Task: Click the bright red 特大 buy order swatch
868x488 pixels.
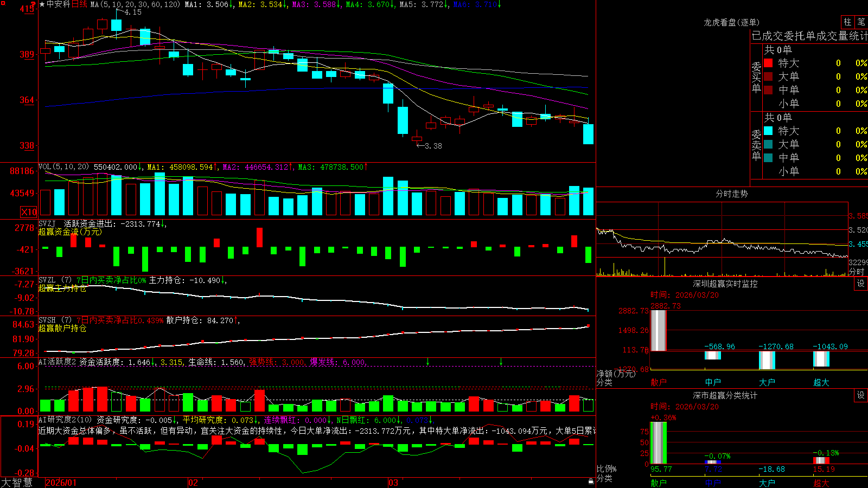Action: coord(768,63)
